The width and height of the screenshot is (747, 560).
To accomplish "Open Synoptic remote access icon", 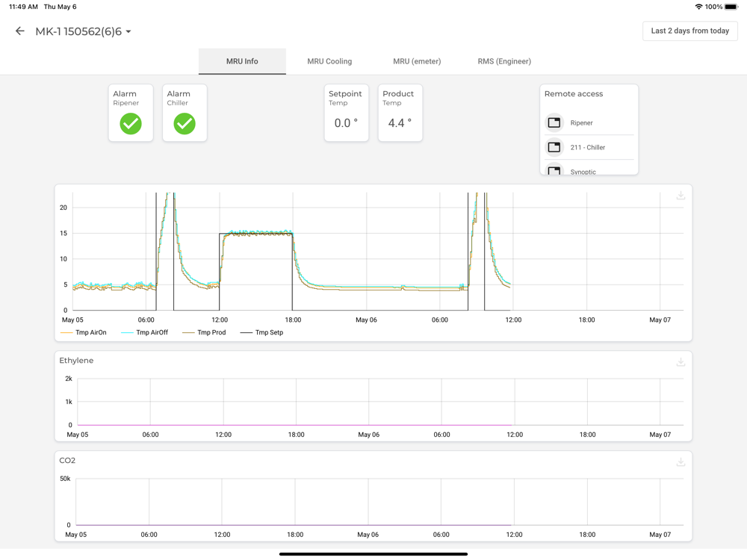I will [554, 169].
